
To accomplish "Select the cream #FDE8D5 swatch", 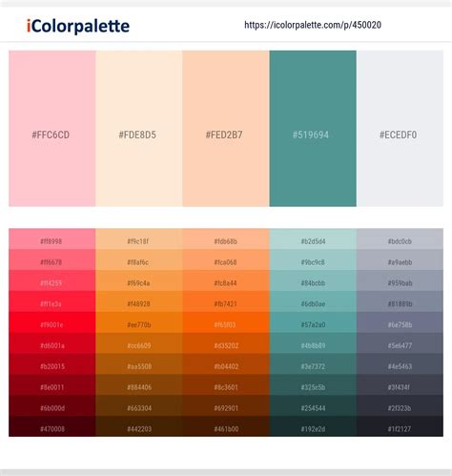I will pos(139,129).
